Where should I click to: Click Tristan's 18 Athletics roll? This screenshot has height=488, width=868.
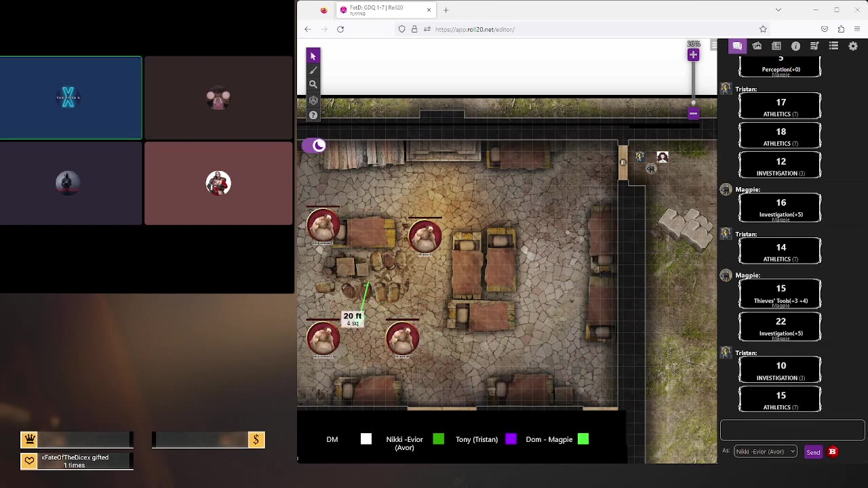780,136
